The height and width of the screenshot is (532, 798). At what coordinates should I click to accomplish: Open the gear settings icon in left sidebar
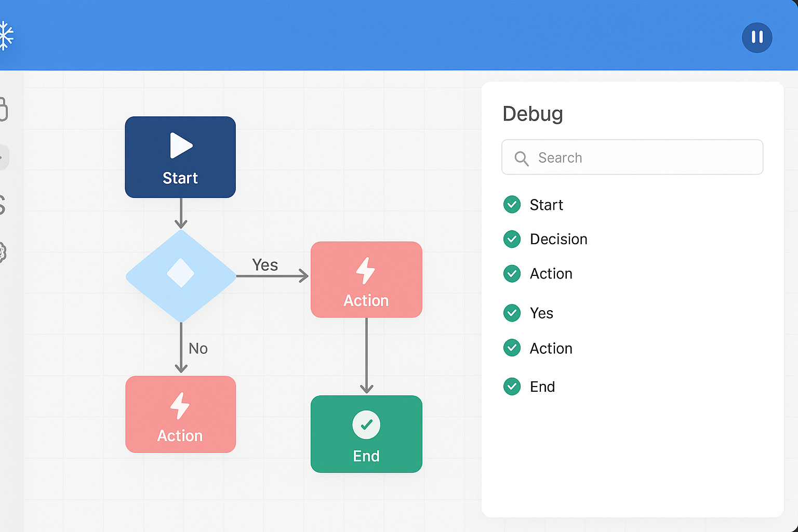tap(3, 252)
